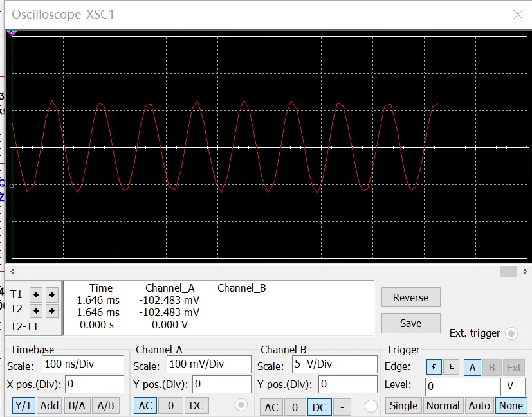Click the Channel_B column header

pyautogui.click(x=242, y=288)
